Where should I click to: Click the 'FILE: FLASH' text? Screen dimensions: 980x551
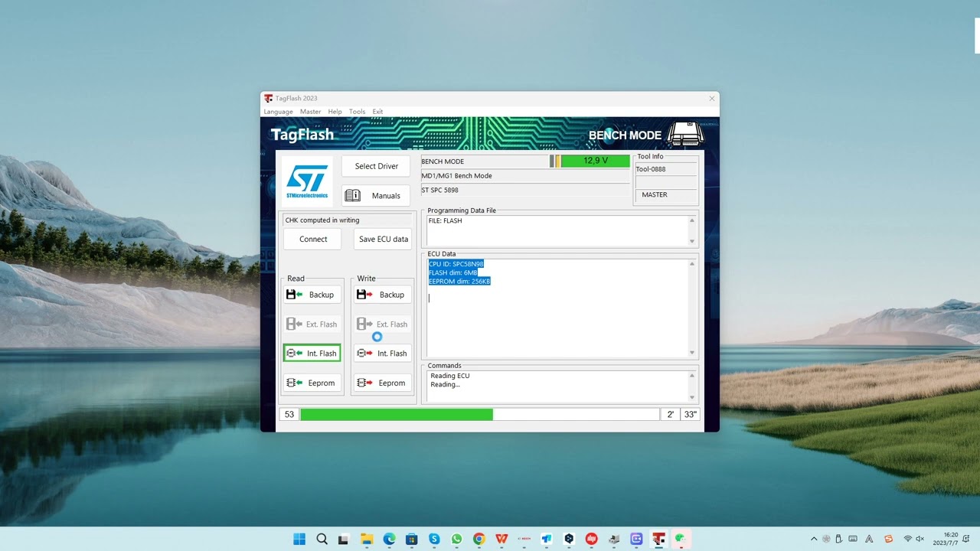[446, 220]
